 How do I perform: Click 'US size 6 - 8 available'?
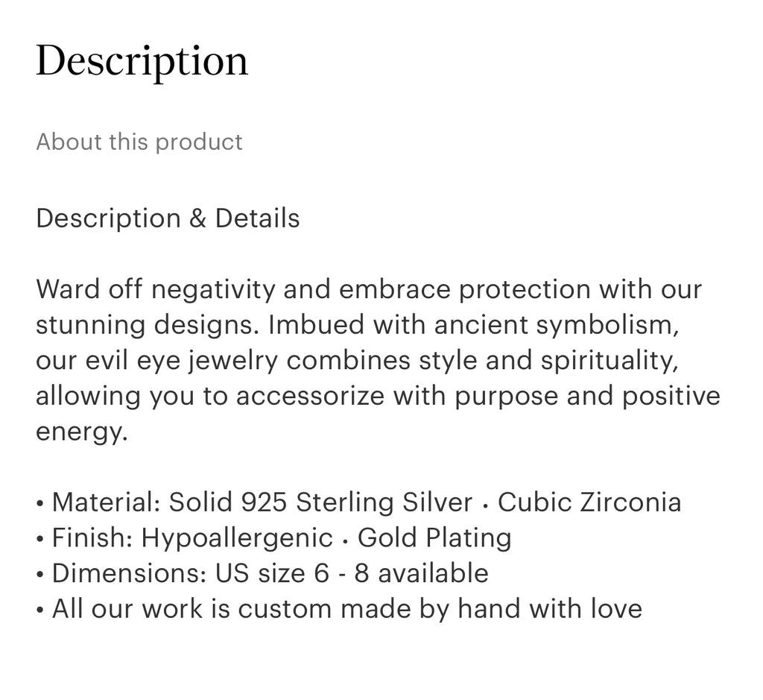[352, 573]
